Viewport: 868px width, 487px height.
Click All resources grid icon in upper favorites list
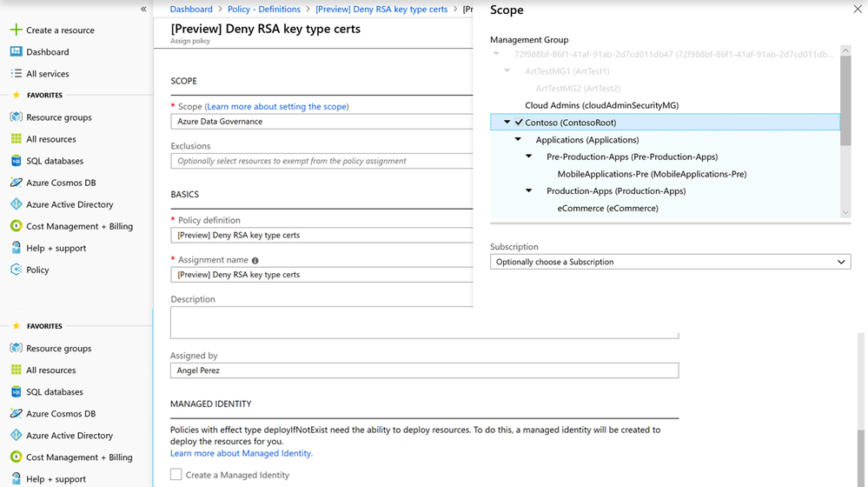(x=16, y=138)
